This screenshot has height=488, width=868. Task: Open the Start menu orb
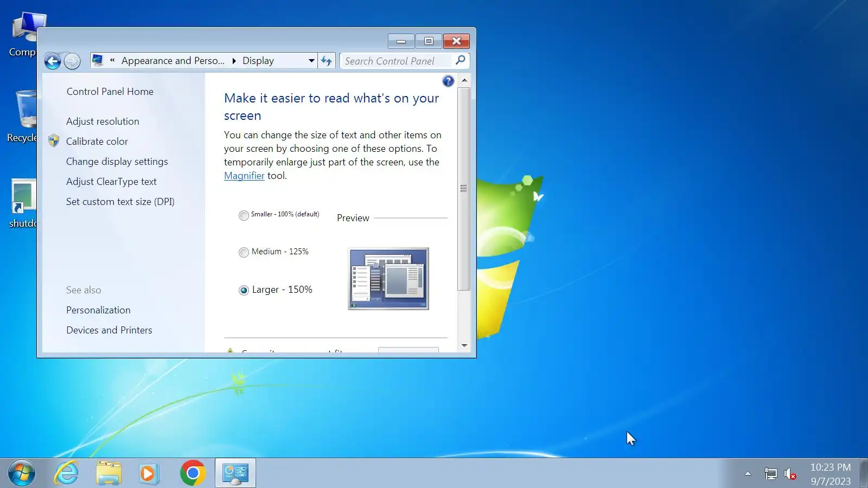point(22,473)
